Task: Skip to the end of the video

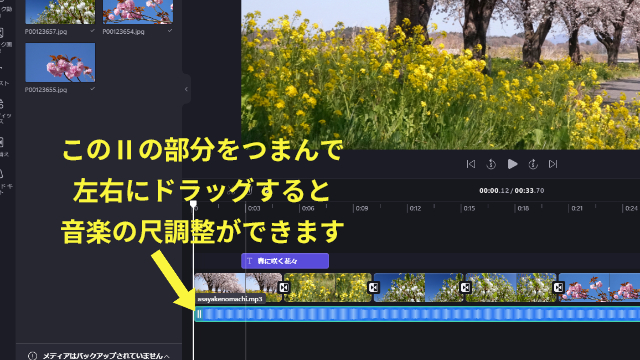Action: [553, 164]
